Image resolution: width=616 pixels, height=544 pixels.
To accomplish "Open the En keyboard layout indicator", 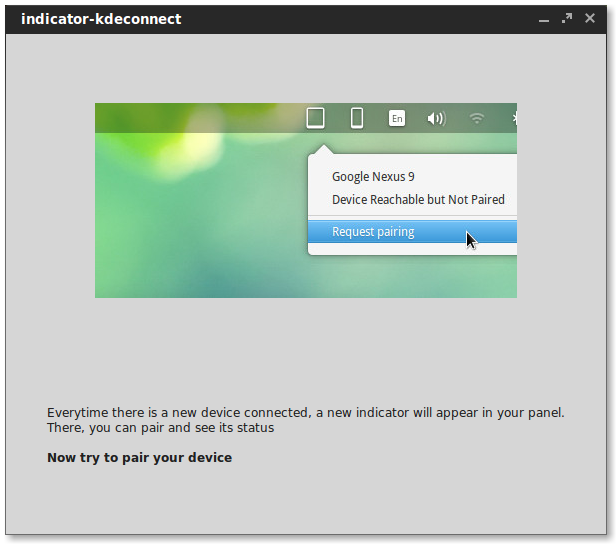I will (x=397, y=119).
